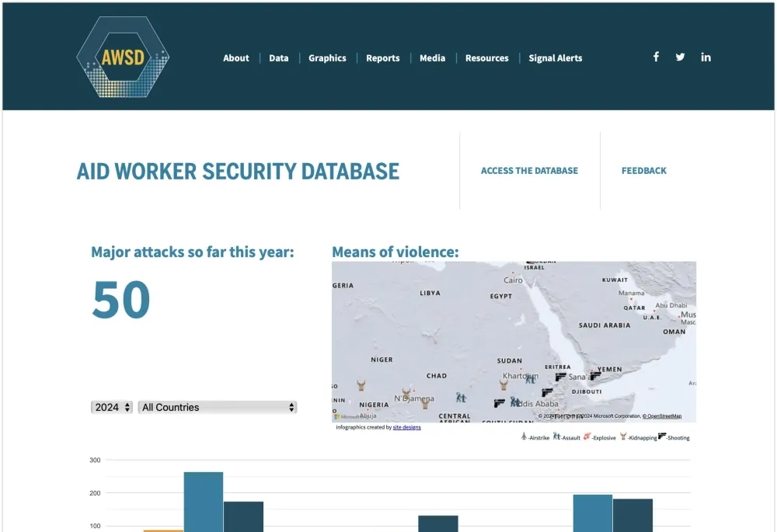Select the shooting gun marker over Sana'a
This screenshot has width=777, height=532.
595,375
